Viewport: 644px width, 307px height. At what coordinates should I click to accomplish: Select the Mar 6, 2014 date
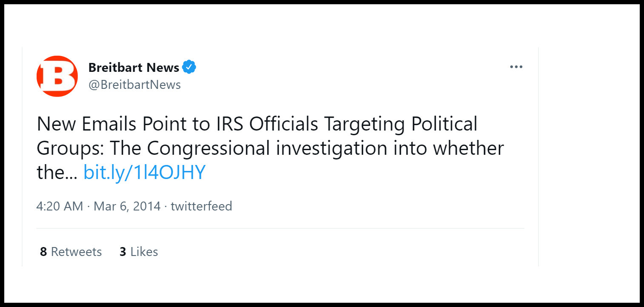(x=127, y=206)
